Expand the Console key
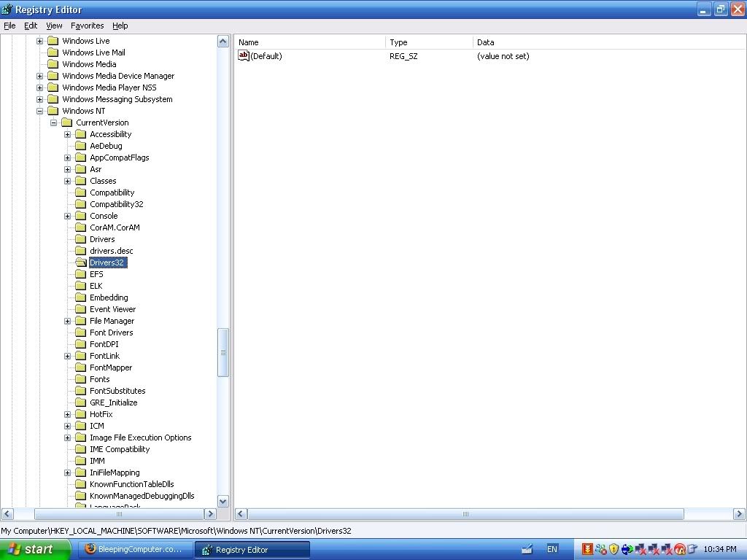Viewport: 747px width, 560px height. point(68,216)
